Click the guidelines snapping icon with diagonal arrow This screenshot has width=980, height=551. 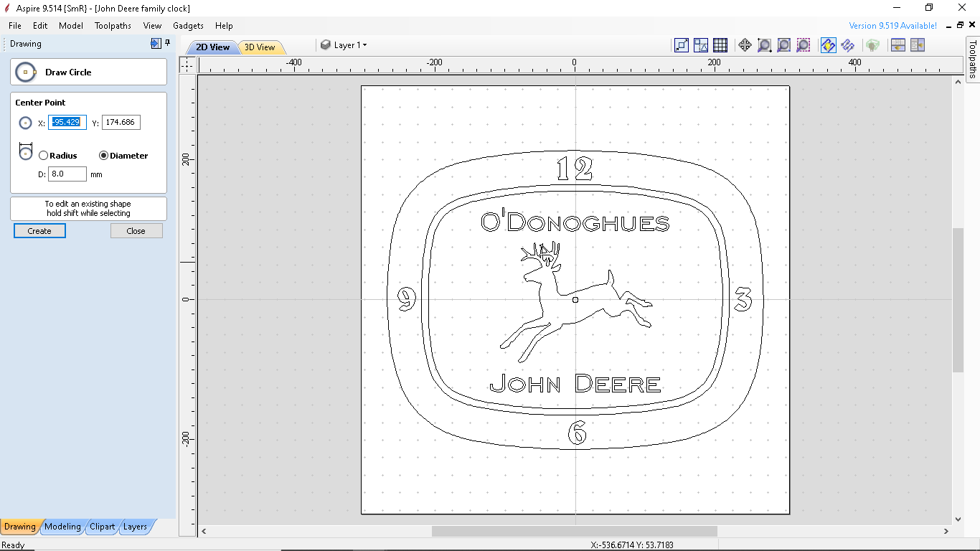(682, 45)
